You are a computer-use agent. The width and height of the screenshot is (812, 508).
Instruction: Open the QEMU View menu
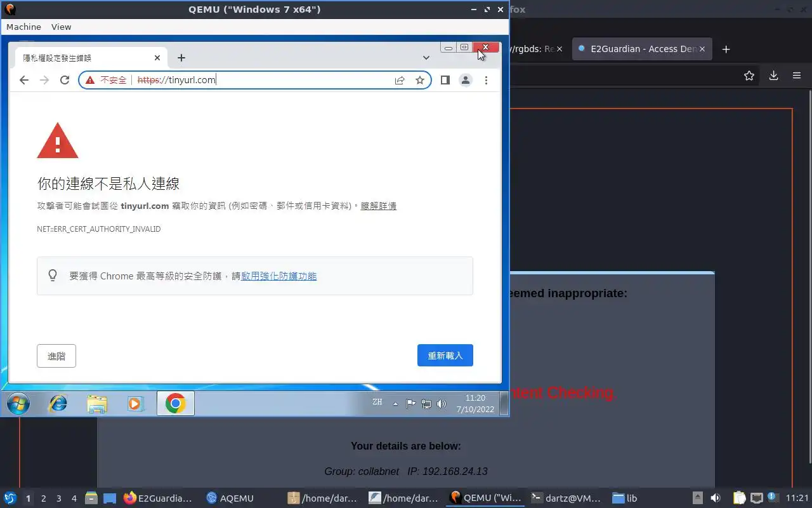point(62,27)
